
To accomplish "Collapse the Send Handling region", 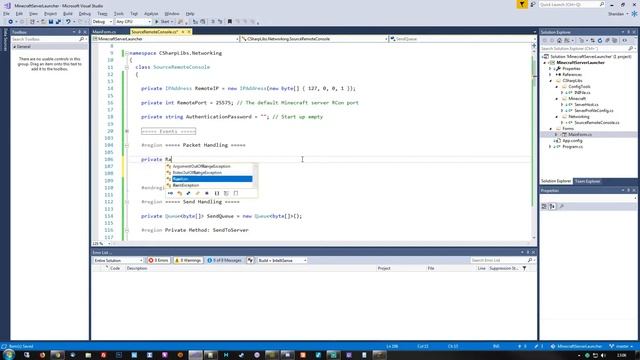I will pos(127,202).
